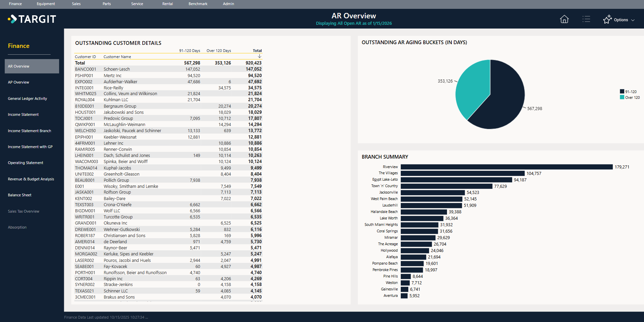Switch to the Benchmark menu
The height and width of the screenshot is (322, 644).
pyautogui.click(x=198, y=4)
